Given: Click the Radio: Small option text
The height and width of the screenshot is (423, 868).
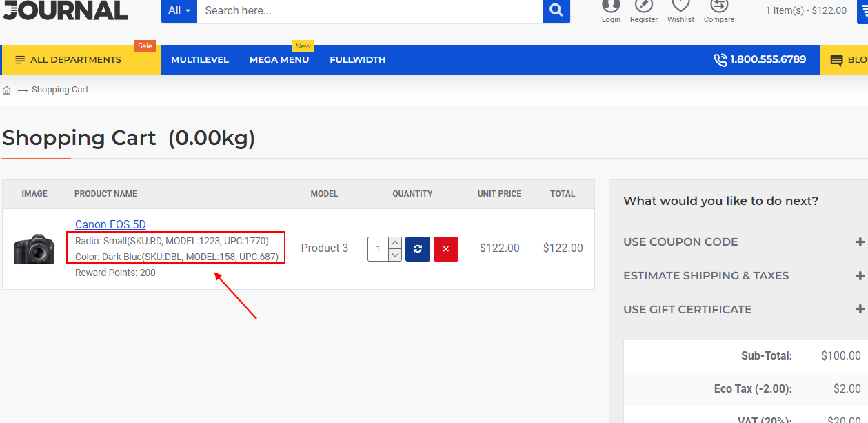Looking at the screenshot, I should click(172, 241).
